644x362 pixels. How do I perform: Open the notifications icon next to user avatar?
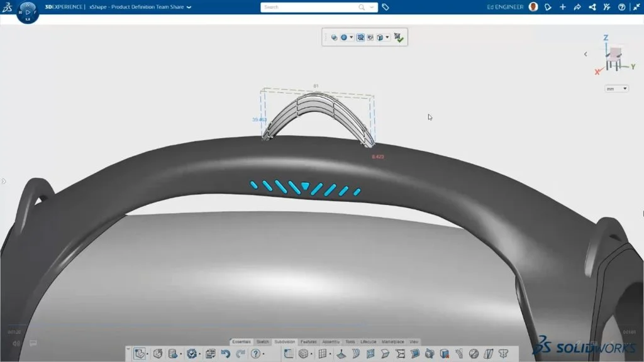(x=548, y=7)
